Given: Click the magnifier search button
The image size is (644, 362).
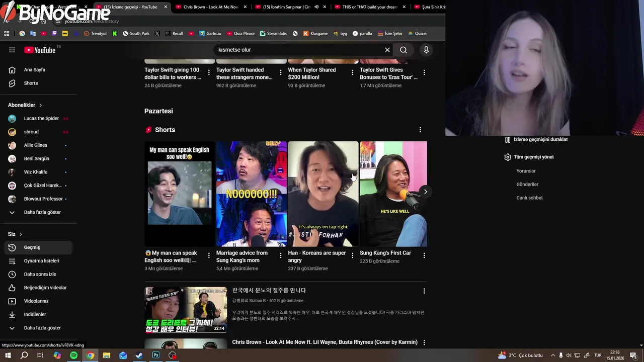Looking at the screenshot, I should pos(404,50).
